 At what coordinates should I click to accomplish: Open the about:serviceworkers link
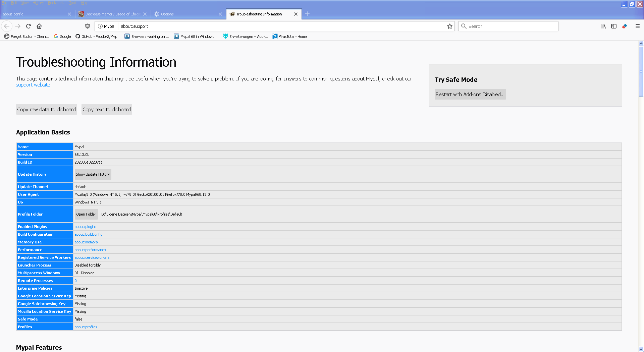point(92,257)
